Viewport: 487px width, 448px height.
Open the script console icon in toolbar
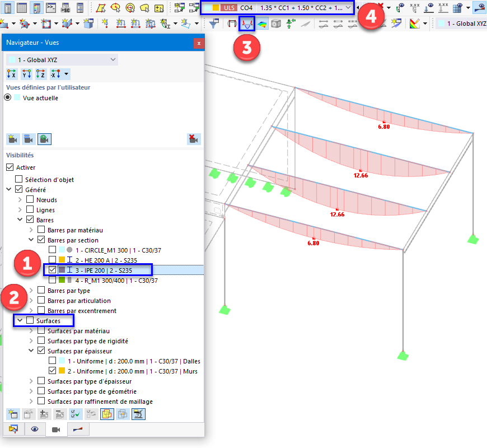[x=50, y=7]
